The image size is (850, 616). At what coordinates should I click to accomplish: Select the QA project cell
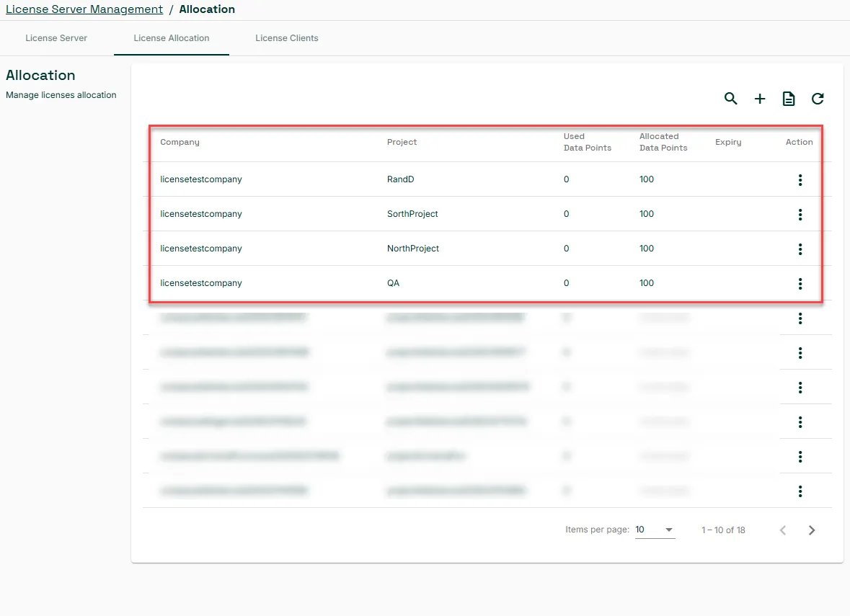393,283
